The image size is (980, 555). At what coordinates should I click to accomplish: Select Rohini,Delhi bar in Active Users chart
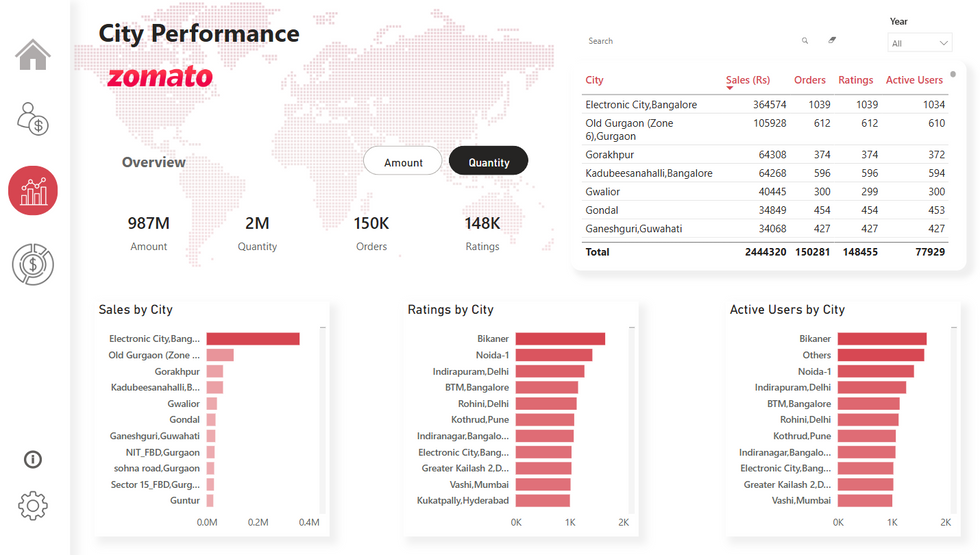coord(868,420)
